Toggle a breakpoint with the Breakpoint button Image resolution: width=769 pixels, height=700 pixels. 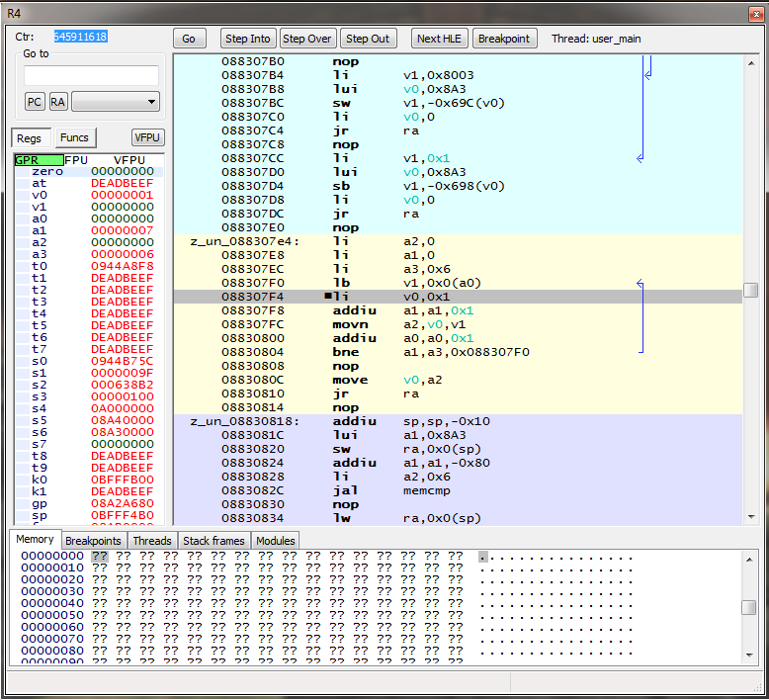[504, 39]
